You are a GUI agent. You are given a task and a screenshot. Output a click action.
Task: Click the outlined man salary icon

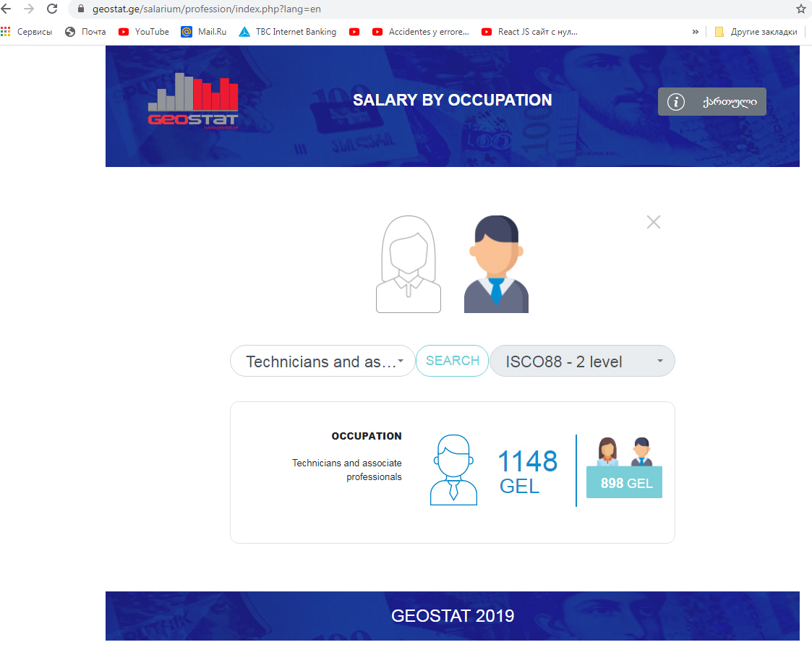(x=453, y=470)
